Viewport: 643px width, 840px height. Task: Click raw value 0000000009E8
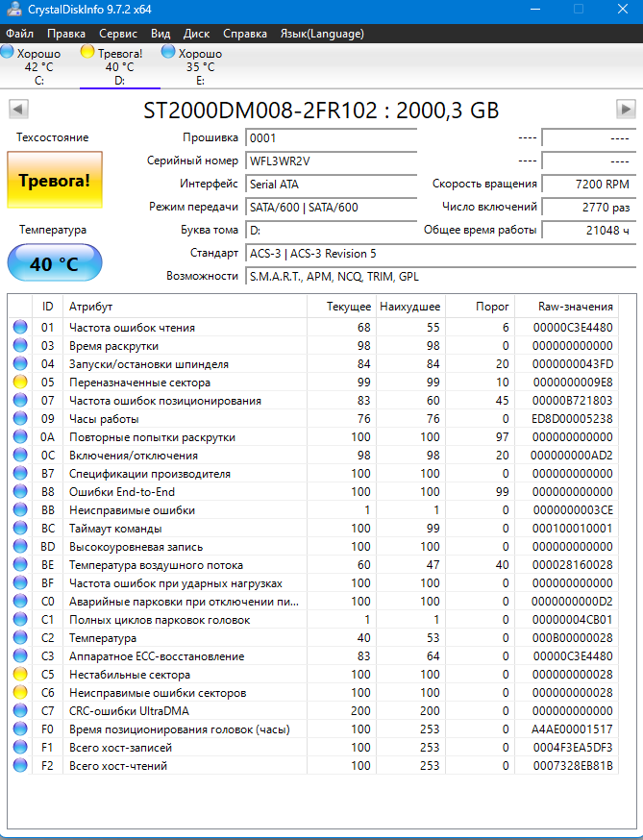(572, 383)
